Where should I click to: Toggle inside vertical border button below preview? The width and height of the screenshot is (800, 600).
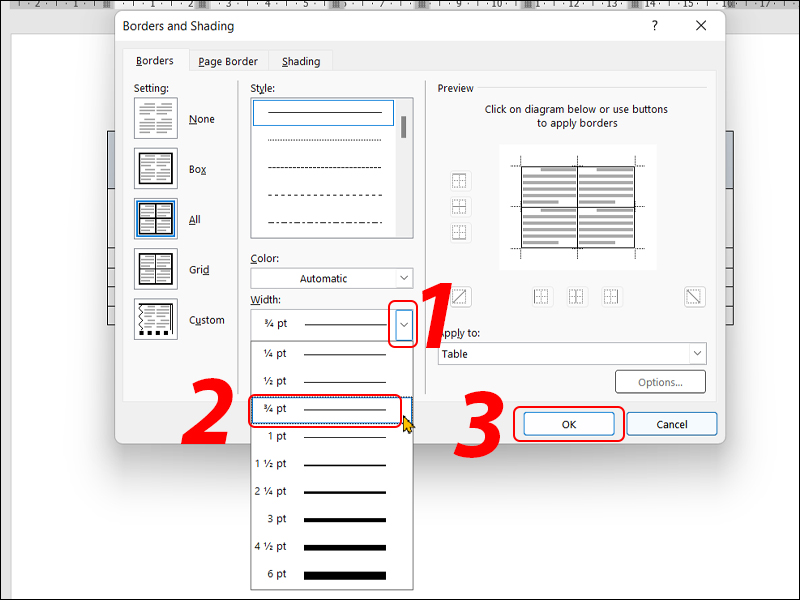pos(576,296)
